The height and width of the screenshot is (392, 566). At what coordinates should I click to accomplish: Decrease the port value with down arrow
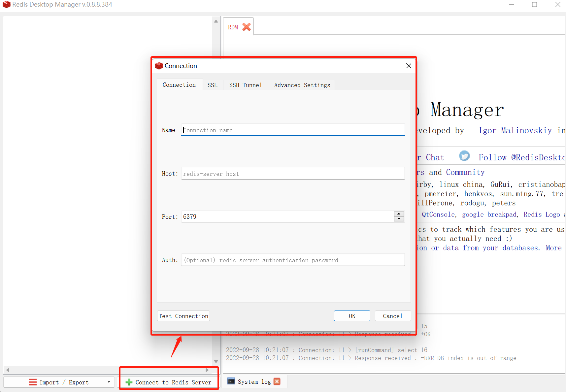(x=399, y=219)
